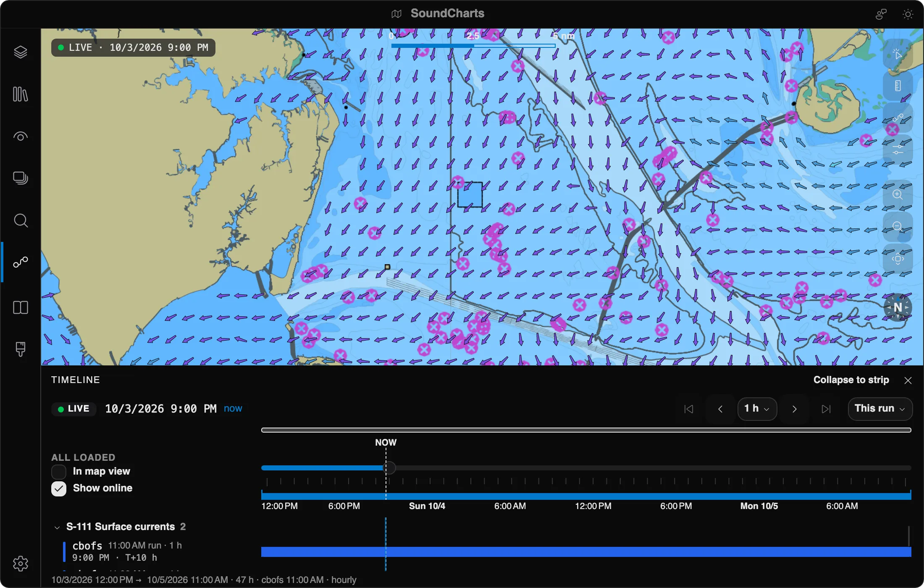Click the timeline slider handle
Screen dimensions: 924x588
pos(390,468)
